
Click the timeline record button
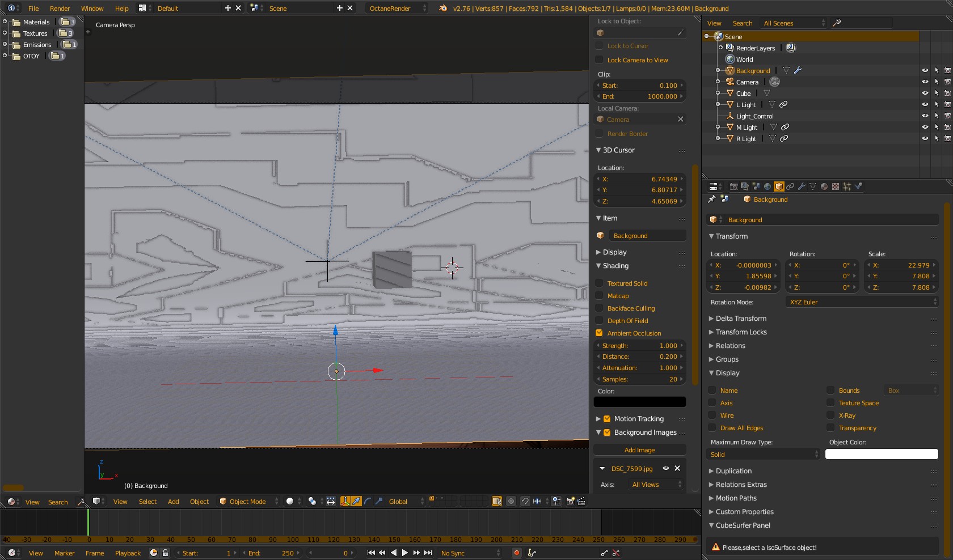coord(516,553)
